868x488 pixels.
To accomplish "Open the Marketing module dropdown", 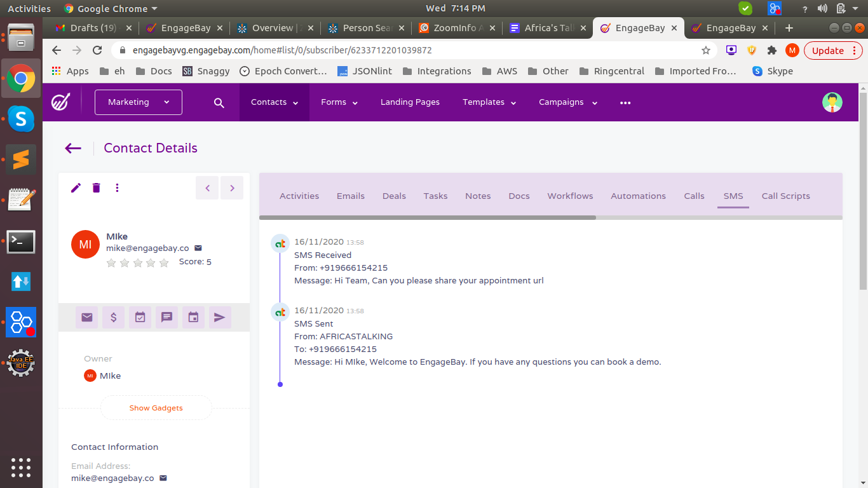I will (139, 102).
